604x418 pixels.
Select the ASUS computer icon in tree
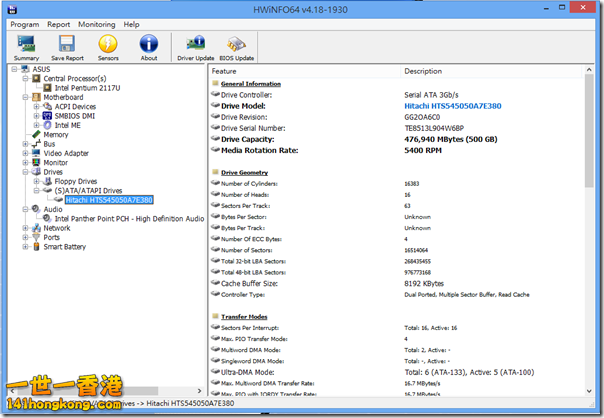[25, 69]
